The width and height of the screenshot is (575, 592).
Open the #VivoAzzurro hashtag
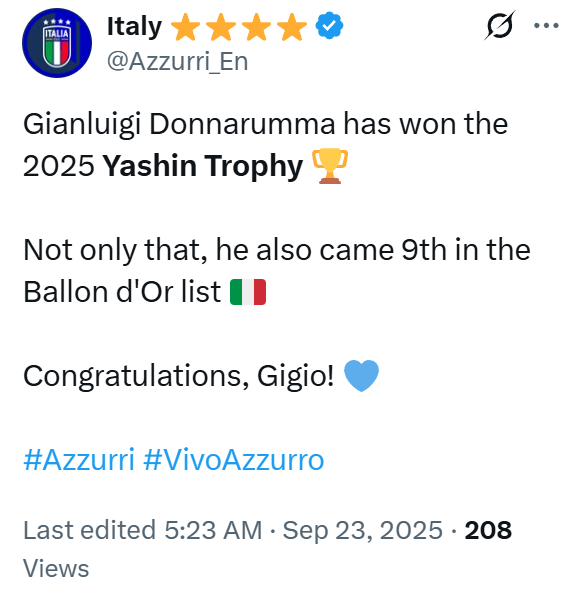(x=234, y=460)
